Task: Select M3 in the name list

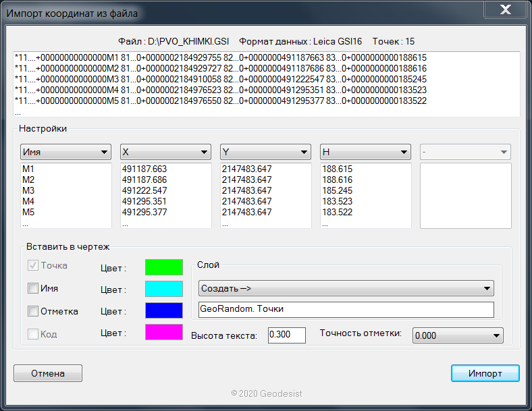Action: (x=28, y=191)
